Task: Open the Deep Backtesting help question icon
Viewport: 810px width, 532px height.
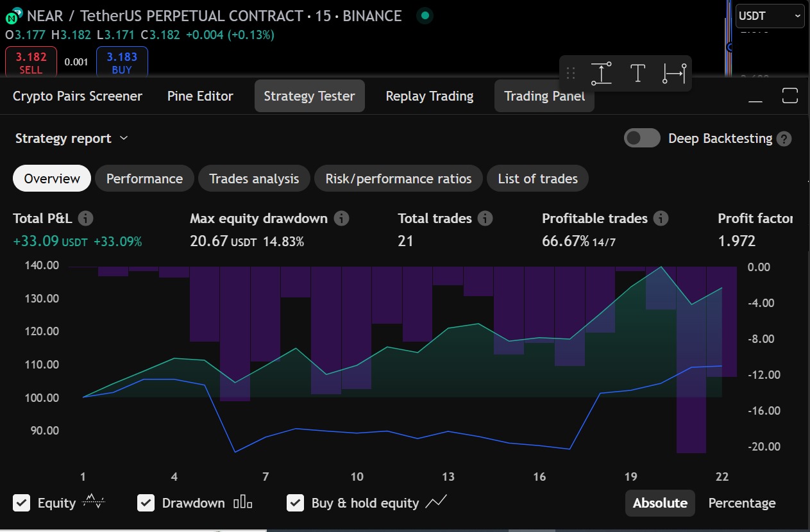Action: pos(784,139)
